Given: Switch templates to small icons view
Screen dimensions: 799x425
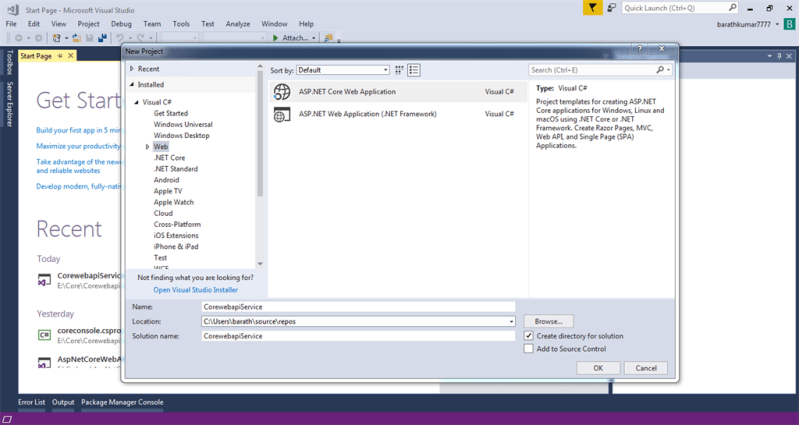Looking at the screenshot, I should coord(399,70).
